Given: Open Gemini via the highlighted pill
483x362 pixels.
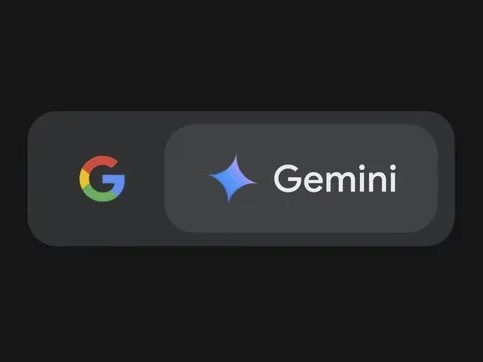Looking at the screenshot, I should 301,178.
